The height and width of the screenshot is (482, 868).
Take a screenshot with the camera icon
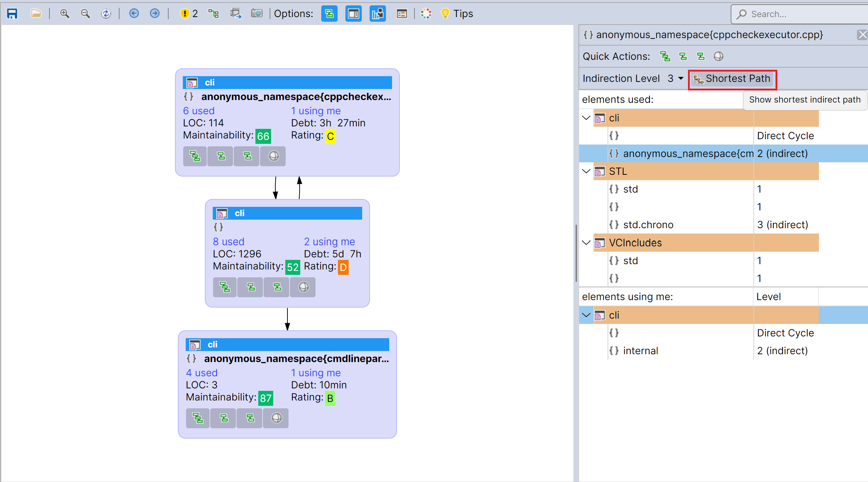click(x=257, y=14)
